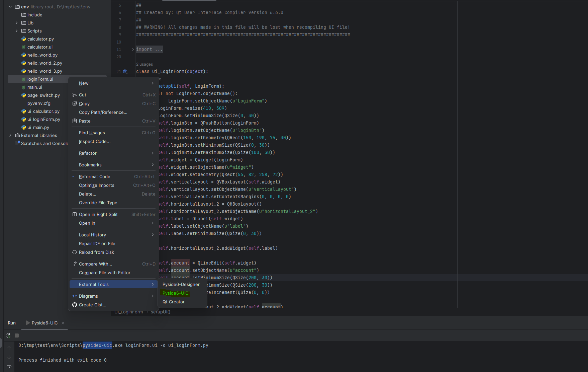The width and height of the screenshot is (588, 372).
Task: Click the Scratches and Consoles icon
Action: pos(17,143)
